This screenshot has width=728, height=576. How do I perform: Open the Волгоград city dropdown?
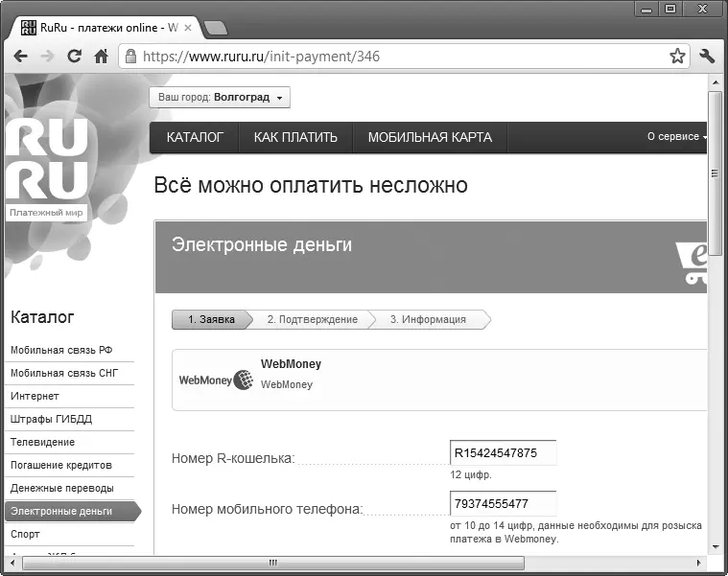click(220, 98)
